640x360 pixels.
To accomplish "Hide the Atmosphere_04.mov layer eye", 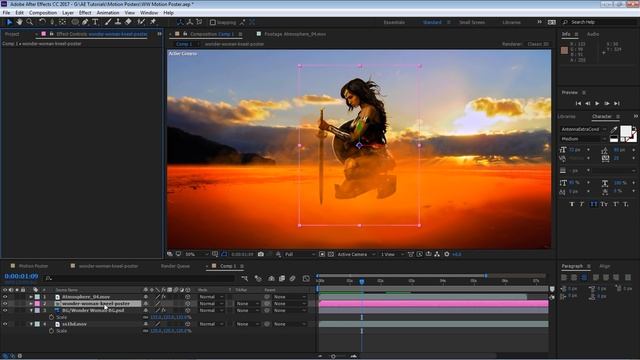I will coord(5,297).
